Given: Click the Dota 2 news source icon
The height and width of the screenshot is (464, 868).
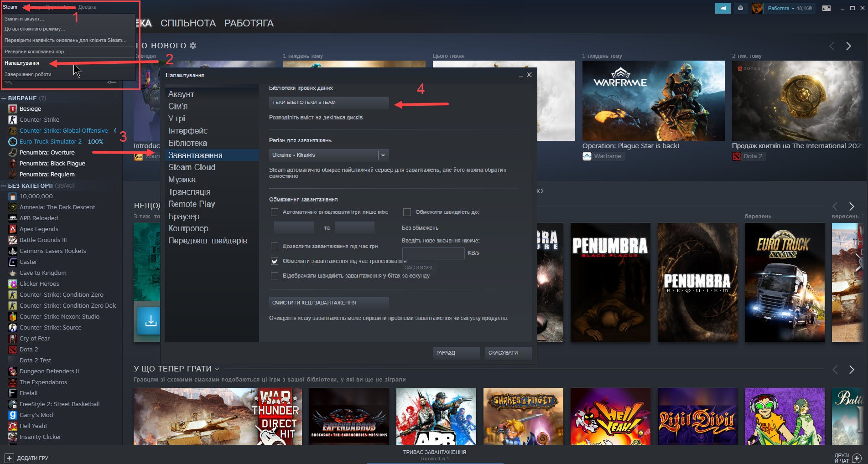Looking at the screenshot, I should tap(737, 156).
